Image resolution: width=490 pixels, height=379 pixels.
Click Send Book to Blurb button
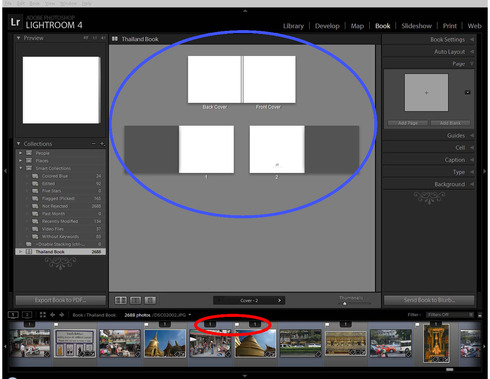click(429, 300)
